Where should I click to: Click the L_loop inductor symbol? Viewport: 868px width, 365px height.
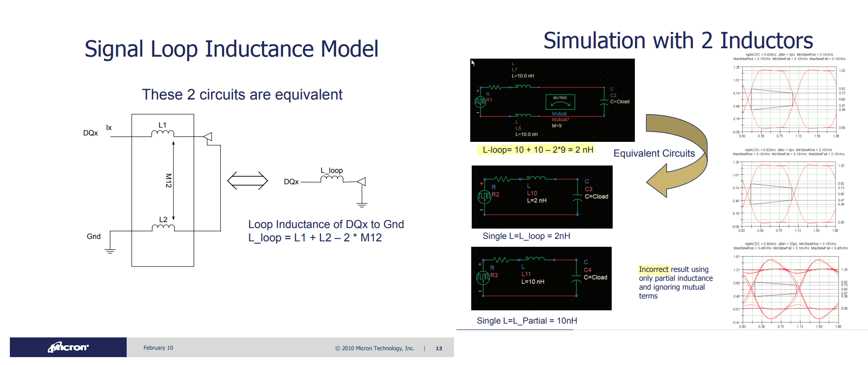click(332, 179)
